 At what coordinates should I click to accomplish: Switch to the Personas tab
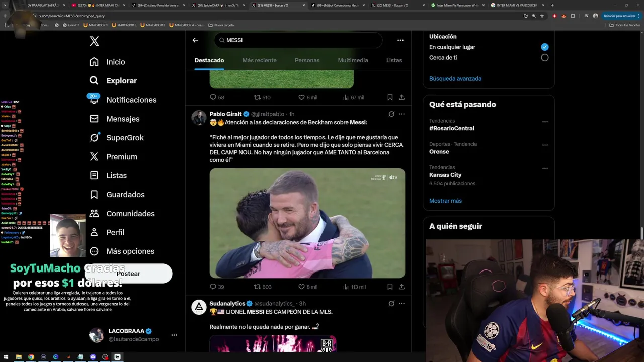click(307, 60)
